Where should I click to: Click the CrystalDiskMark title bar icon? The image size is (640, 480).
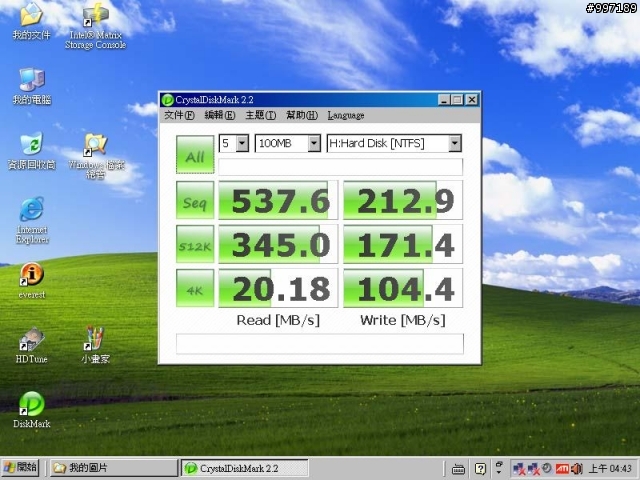point(167,100)
